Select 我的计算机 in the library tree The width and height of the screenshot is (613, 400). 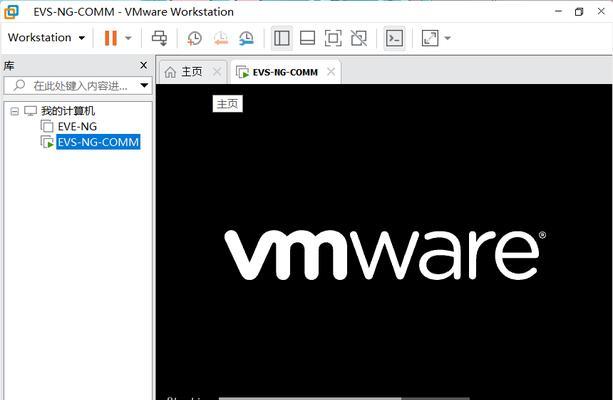pyautogui.click(x=68, y=111)
